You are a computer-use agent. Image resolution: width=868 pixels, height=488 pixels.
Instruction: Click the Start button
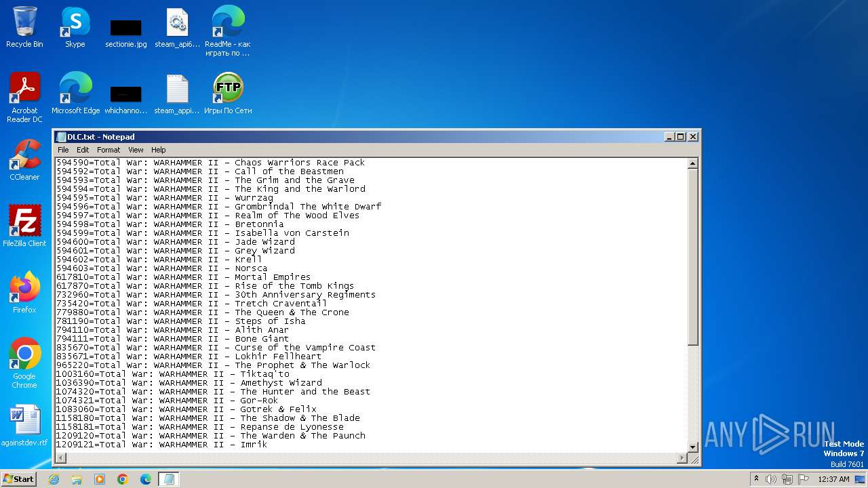[x=18, y=479]
